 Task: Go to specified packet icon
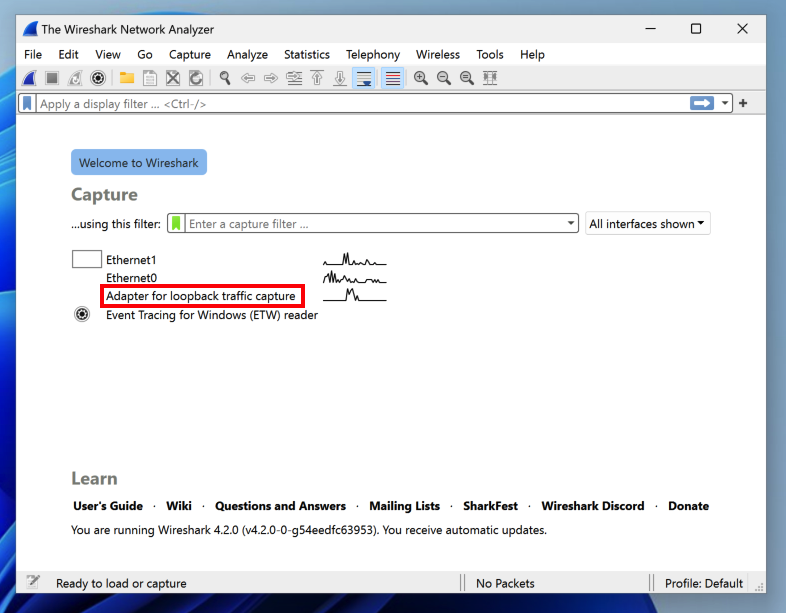[294, 78]
